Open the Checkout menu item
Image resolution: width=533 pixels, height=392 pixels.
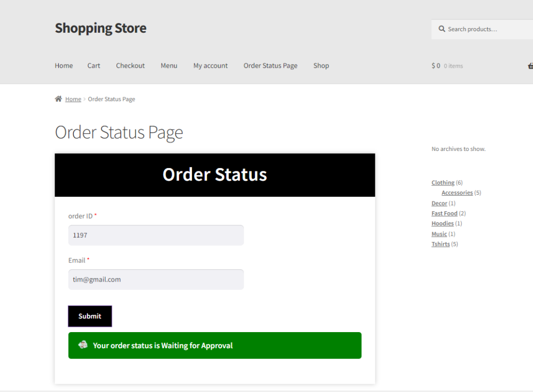point(130,66)
